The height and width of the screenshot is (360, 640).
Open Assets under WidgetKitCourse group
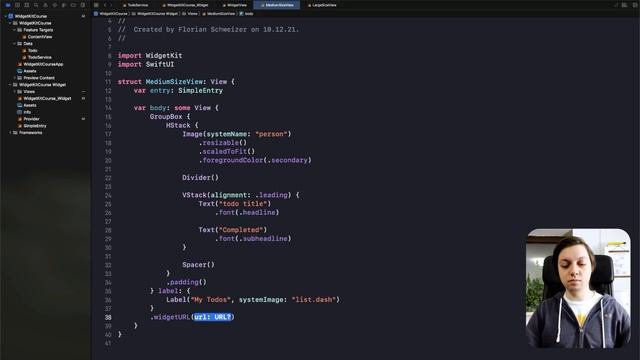(27, 71)
